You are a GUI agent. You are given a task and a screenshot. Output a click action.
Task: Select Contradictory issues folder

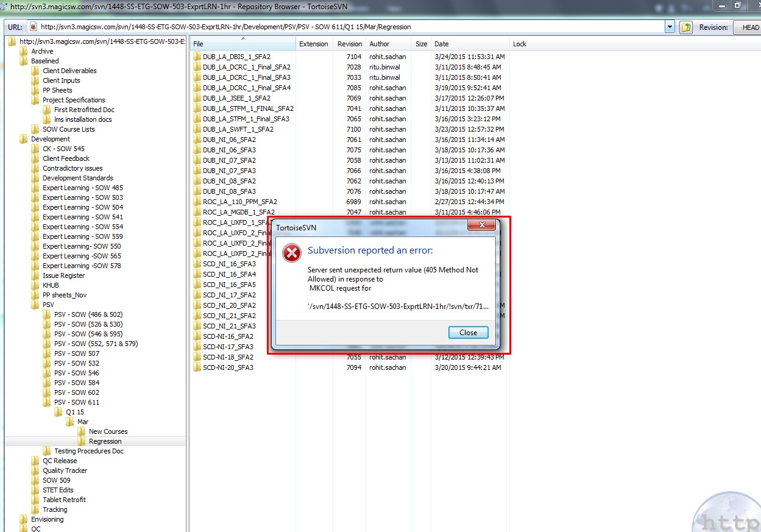click(73, 168)
